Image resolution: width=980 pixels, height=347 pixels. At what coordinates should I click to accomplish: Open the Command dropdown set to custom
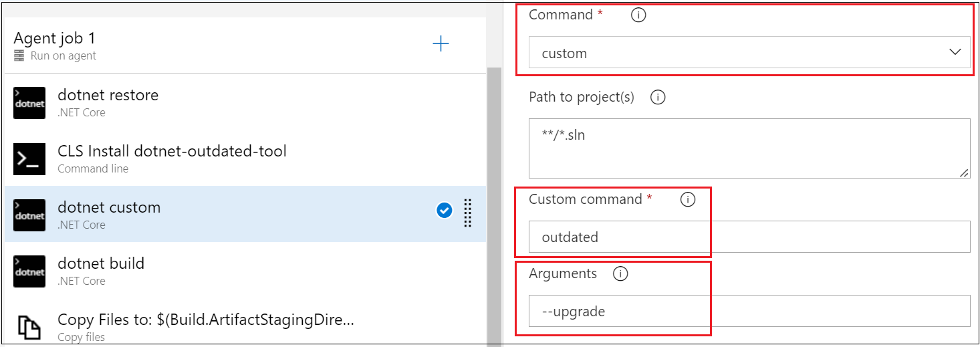click(x=749, y=52)
